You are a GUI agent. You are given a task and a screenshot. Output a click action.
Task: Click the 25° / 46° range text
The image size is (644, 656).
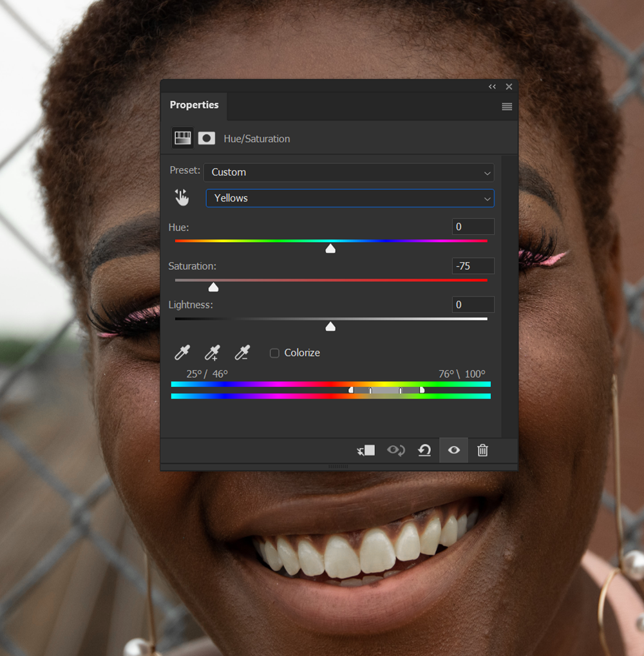207,373
